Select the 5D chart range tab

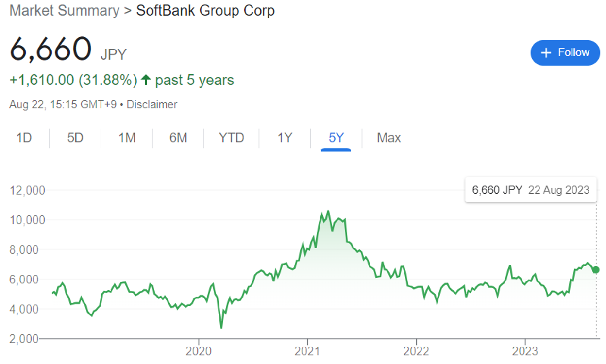[x=75, y=138]
